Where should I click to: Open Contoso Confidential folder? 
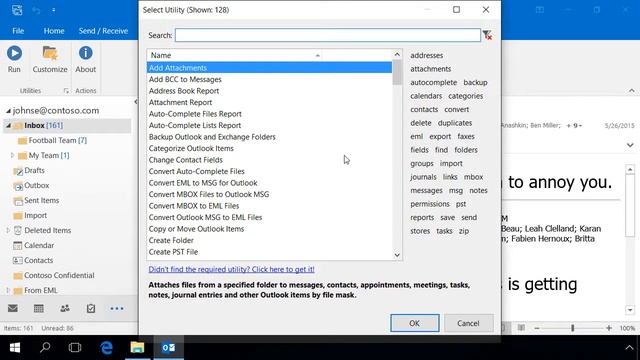tap(59, 276)
